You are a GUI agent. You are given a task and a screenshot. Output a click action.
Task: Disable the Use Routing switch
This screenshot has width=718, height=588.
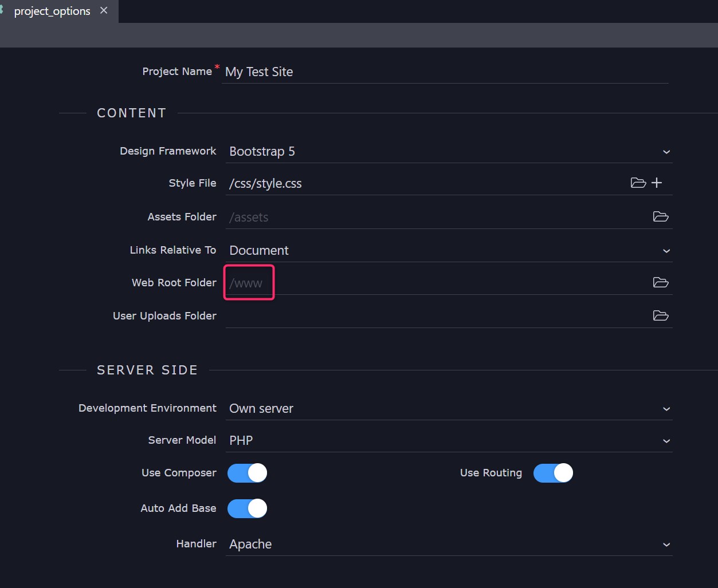pos(553,473)
